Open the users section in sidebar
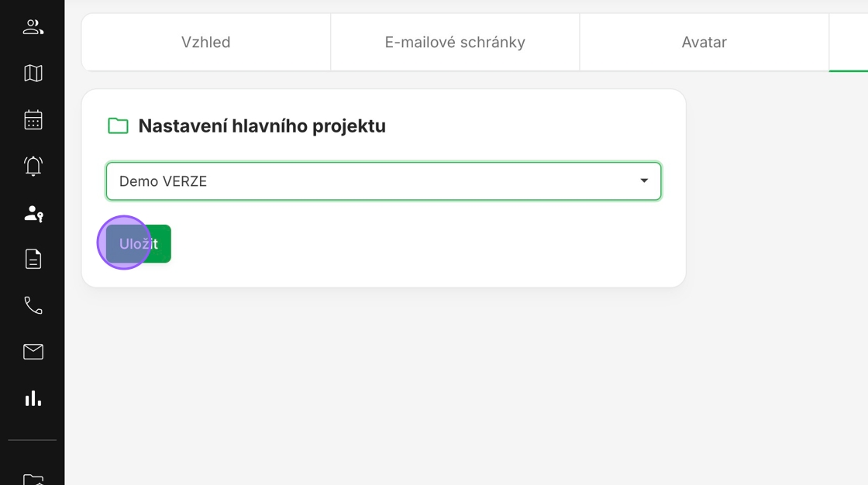Image resolution: width=868 pixels, height=485 pixels. click(x=33, y=27)
